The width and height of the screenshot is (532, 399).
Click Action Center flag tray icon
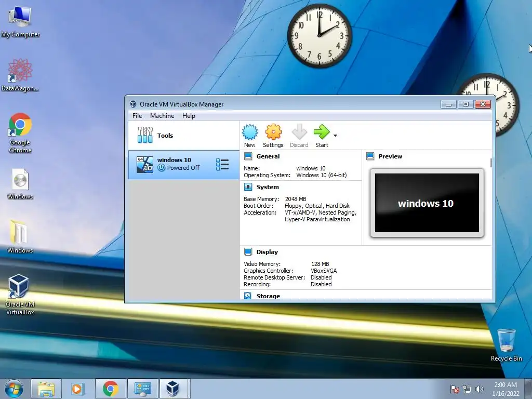click(x=454, y=389)
